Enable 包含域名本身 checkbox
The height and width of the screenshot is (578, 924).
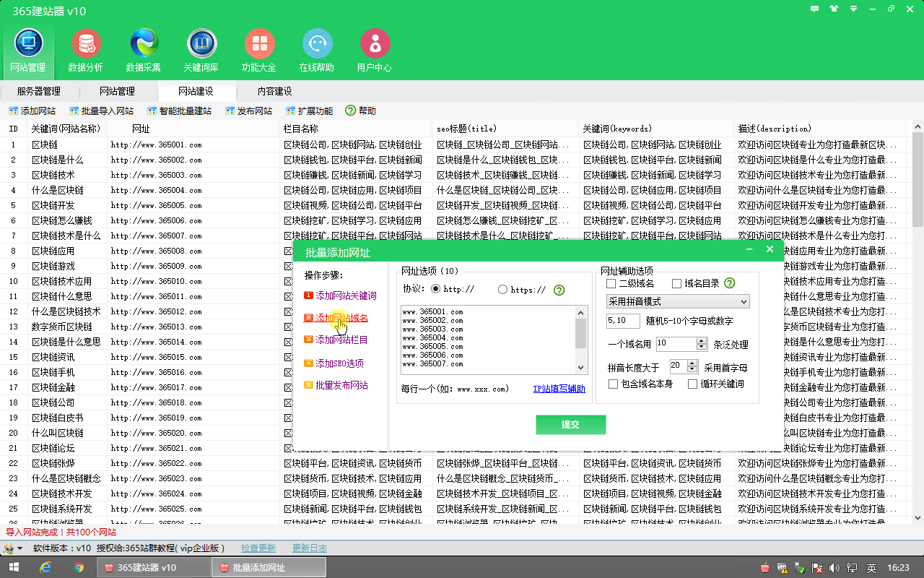click(614, 384)
